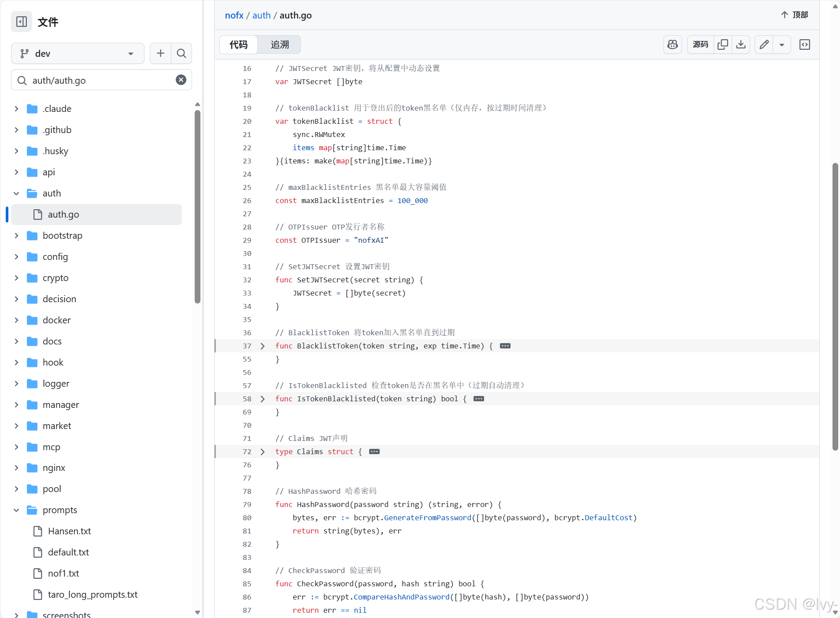
Task: Expand folded IsTokenBlacklisted function at line 58
Action: pyautogui.click(x=263, y=399)
